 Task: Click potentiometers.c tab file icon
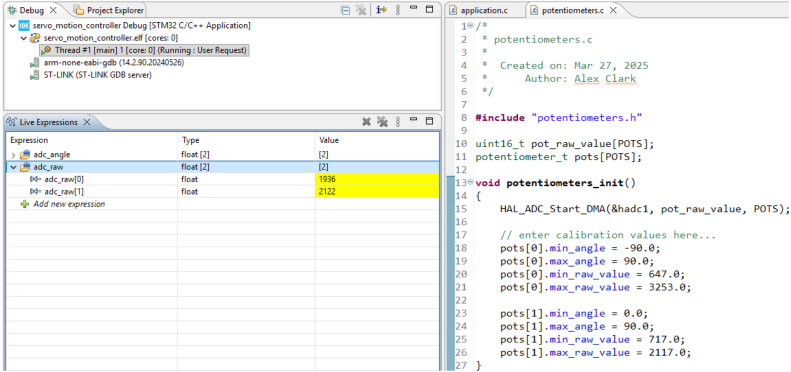(534, 10)
